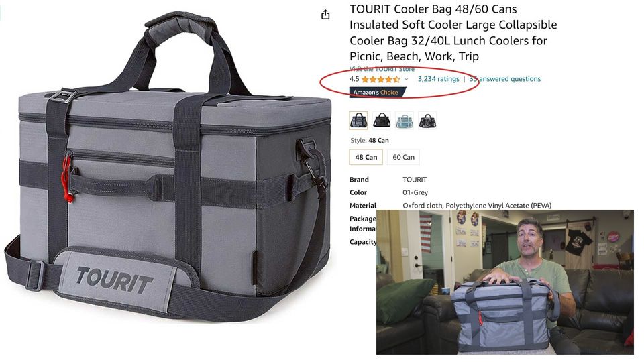Select the light blue cooler bag swatch

tap(405, 120)
